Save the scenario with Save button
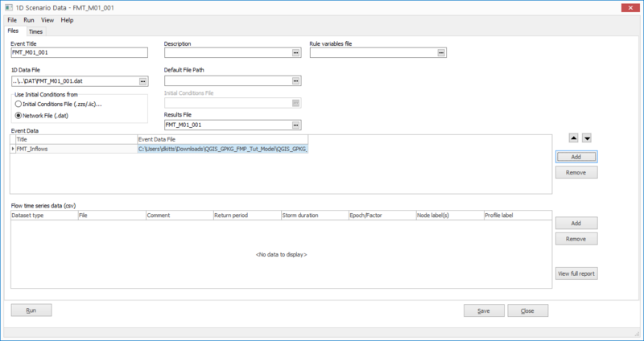This screenshot has height=341, width=644. [484, 310]
